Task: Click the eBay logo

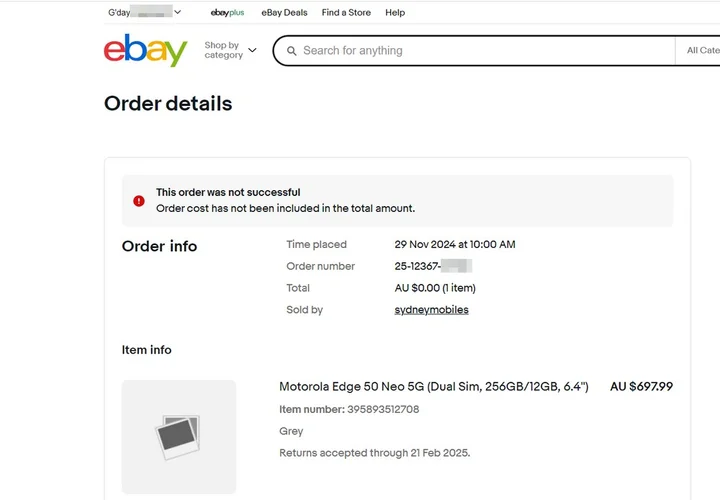Action: tap(145, 51)
